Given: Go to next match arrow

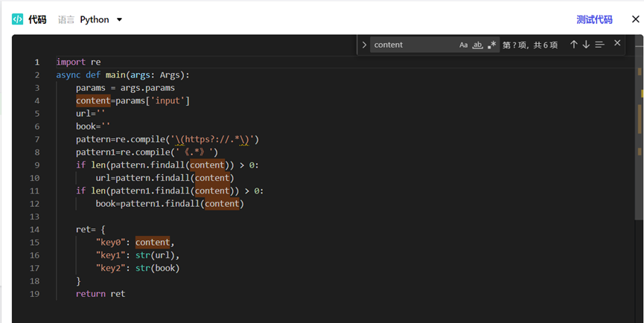Looking at the screenshot, I should click(x=586, y=45).
